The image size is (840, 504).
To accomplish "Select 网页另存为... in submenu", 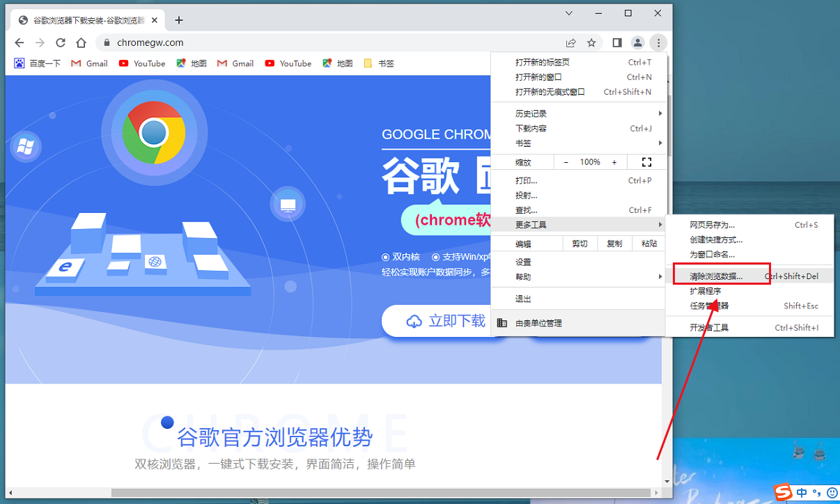I will click(x=749, y=225).
